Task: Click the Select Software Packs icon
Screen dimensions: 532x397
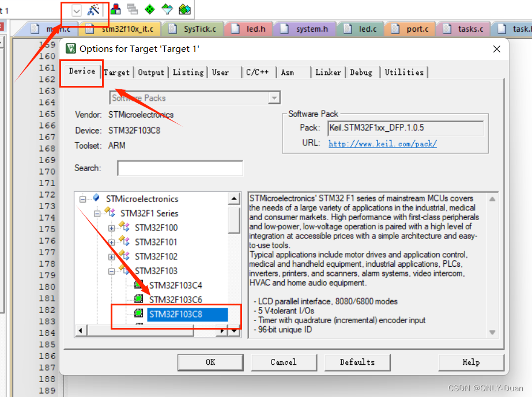Action: tap(167, 9)
